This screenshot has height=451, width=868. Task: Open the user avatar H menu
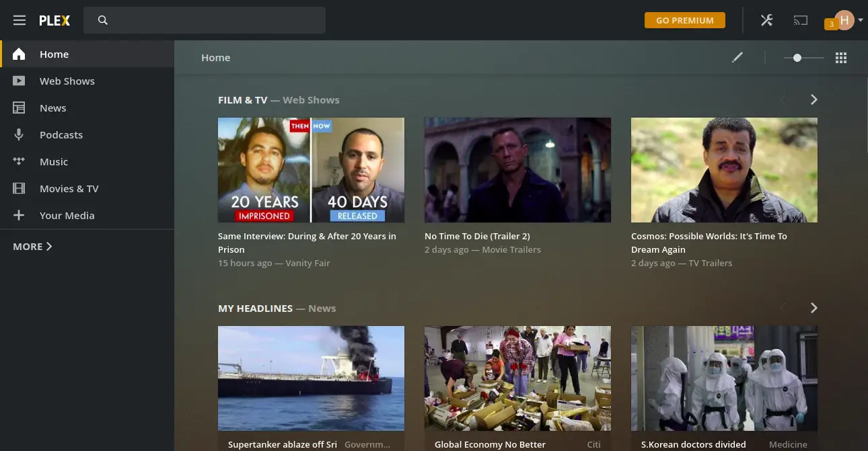[x=844, y=19]
